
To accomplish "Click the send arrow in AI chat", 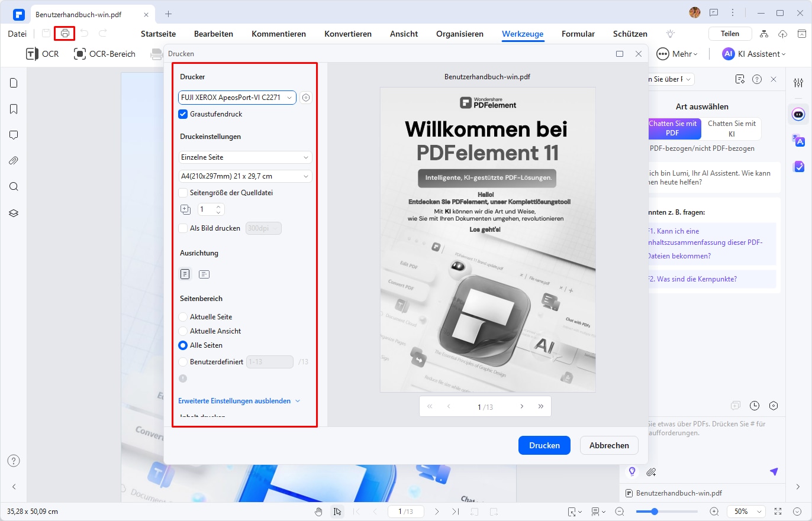I will 774,471.
